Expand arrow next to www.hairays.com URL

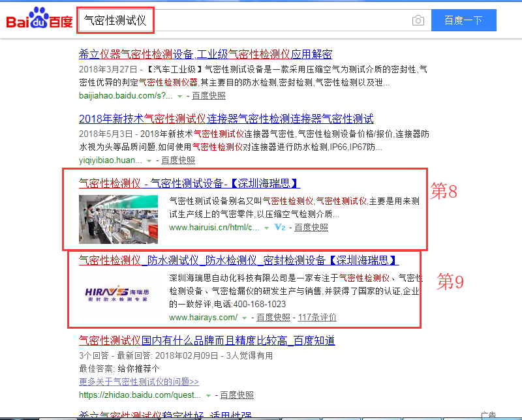tap(244, 318)
